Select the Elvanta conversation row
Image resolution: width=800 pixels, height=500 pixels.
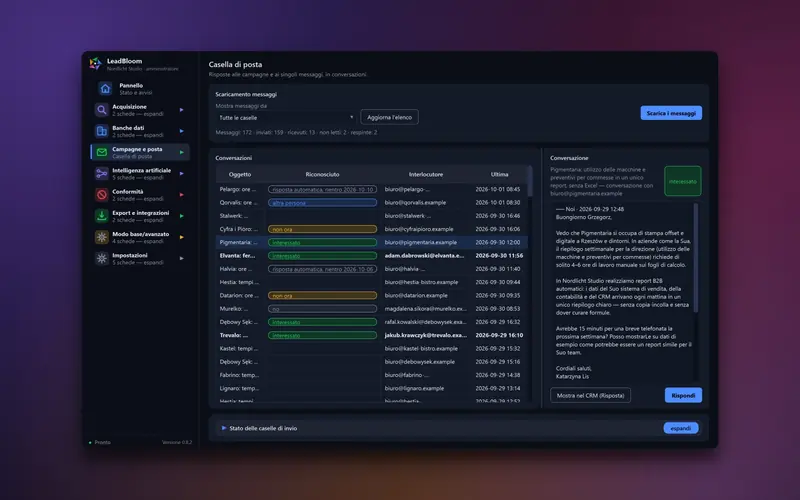(371, 256)
